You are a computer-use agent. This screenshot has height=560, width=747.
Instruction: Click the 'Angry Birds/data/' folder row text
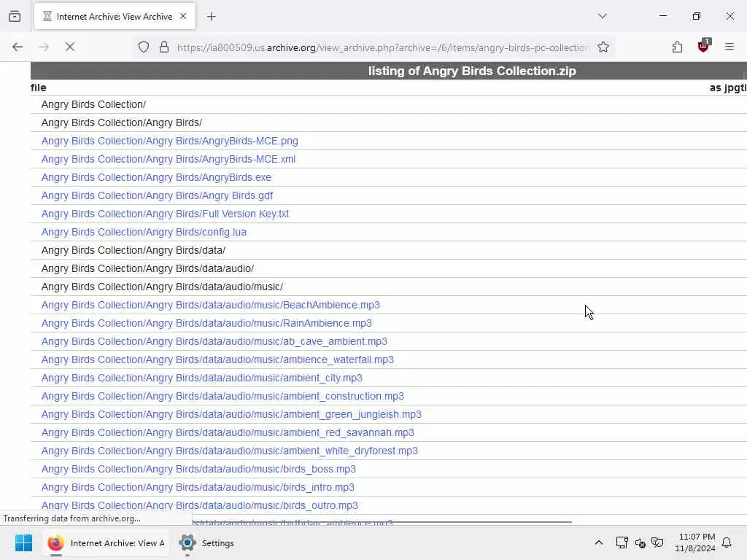pyautogui.click(x=133, y=250)
